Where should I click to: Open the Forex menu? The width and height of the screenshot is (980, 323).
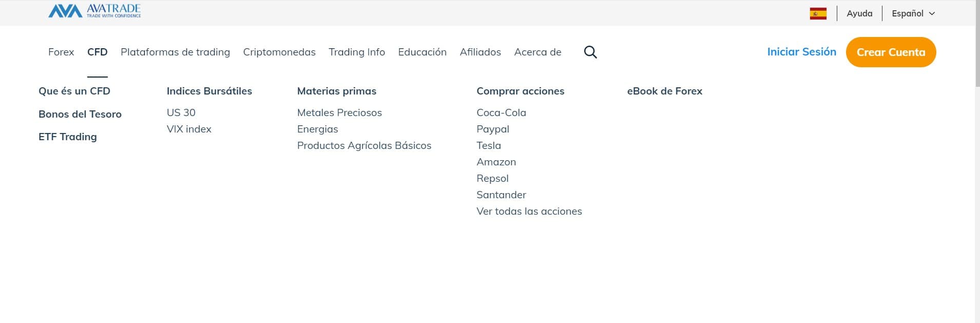coord(61,52)
